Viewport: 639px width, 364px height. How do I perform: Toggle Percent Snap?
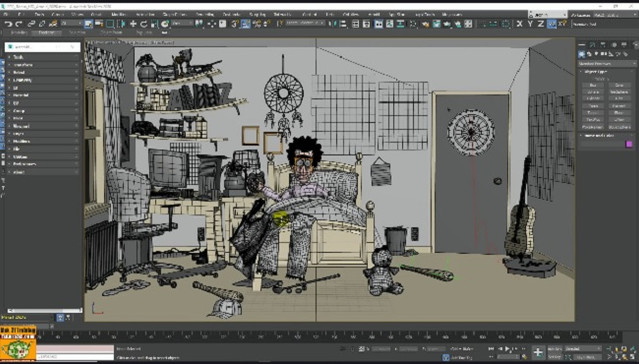coord(256,24)
